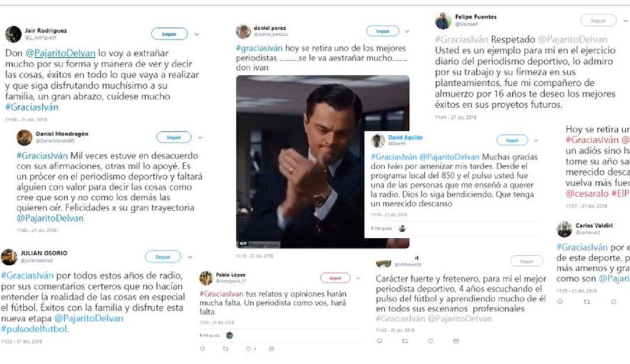This screenshot has width=630, height=364.
Task: Open David Aguilar's profile name link
Action: click(405, 138)
